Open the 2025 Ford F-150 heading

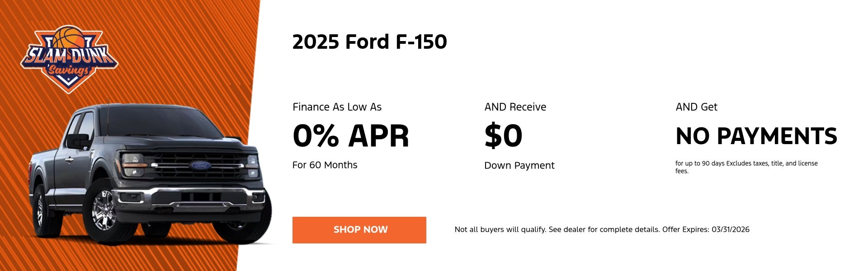(x=369, y=42)
